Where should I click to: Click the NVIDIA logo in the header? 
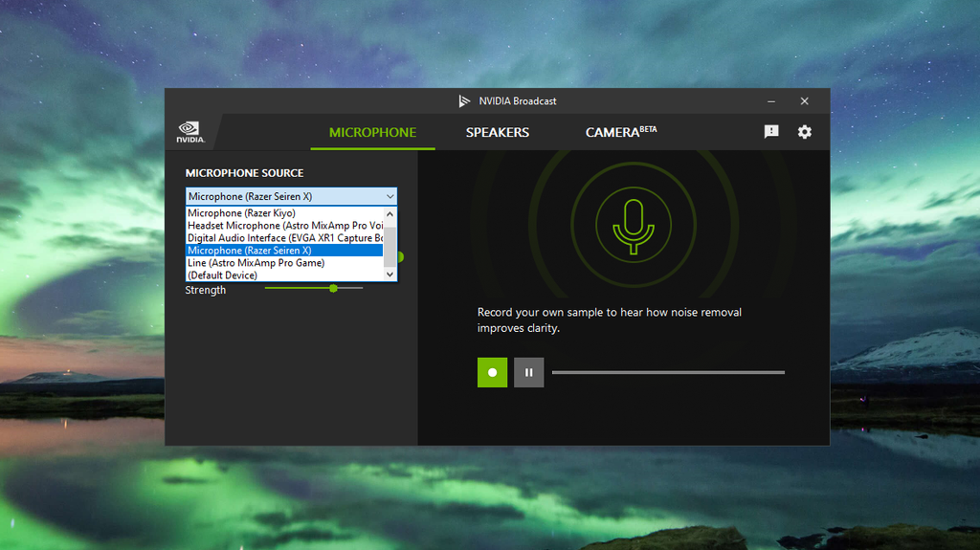[x=190, y=132]
